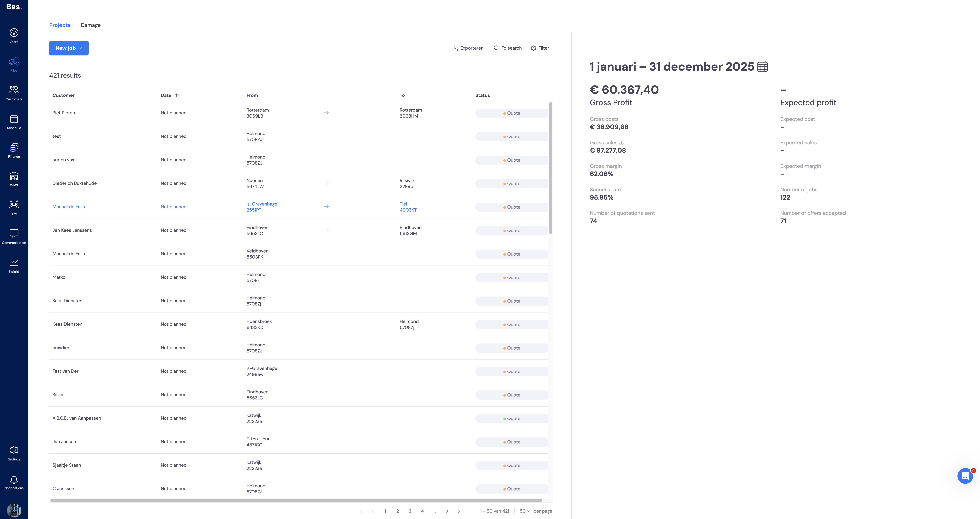The width and height of the screenshot is (980, 519).
Task: Switch to the Damage tab
Action: point(91,25)
